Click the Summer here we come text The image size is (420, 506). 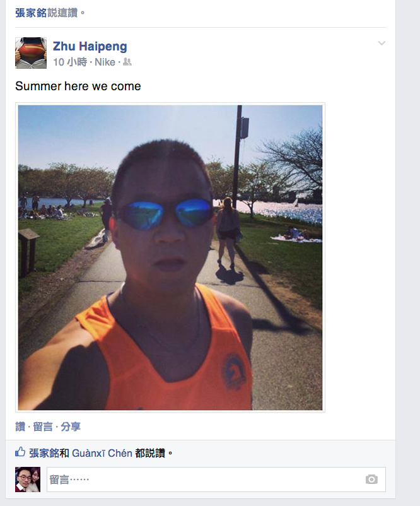click(78, 86)
